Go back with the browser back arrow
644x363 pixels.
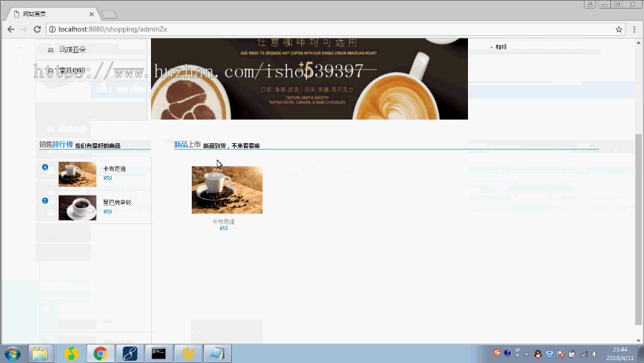11,29
